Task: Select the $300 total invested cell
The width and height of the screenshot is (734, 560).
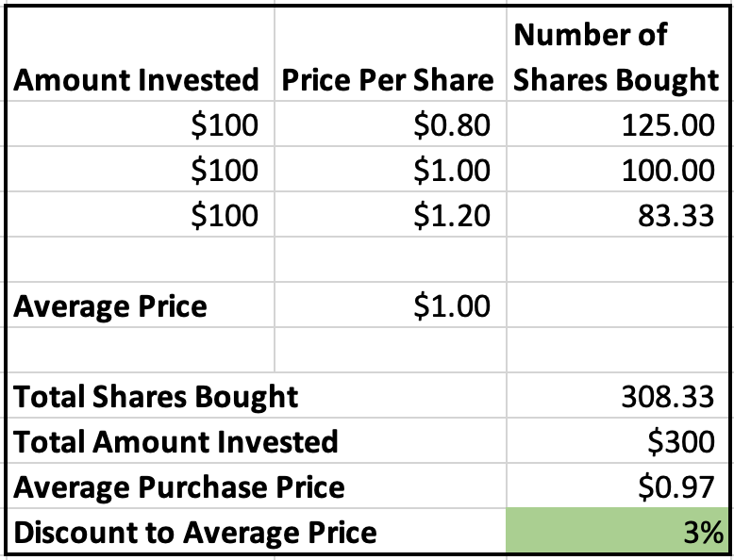Action: click(617, 440)
